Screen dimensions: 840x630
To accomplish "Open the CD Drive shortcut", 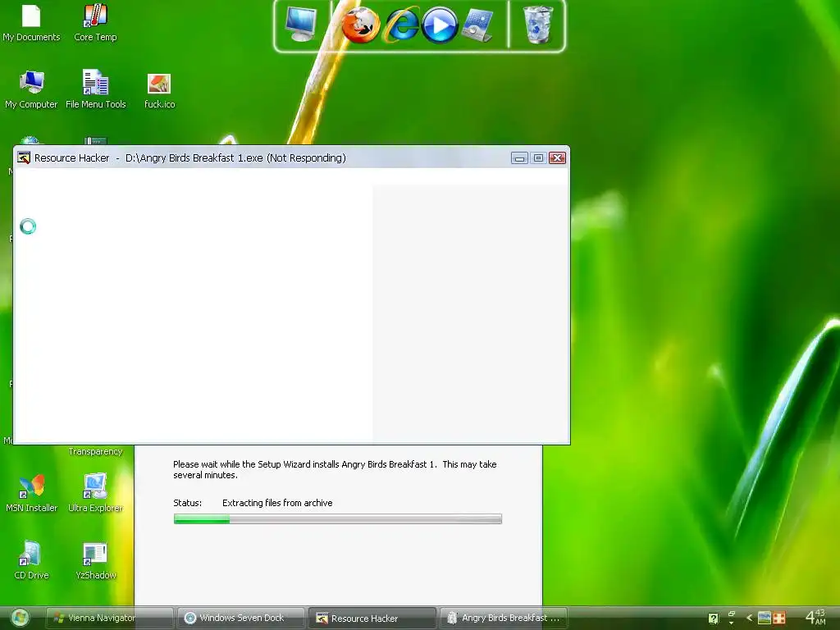I will tap(31, 559).
